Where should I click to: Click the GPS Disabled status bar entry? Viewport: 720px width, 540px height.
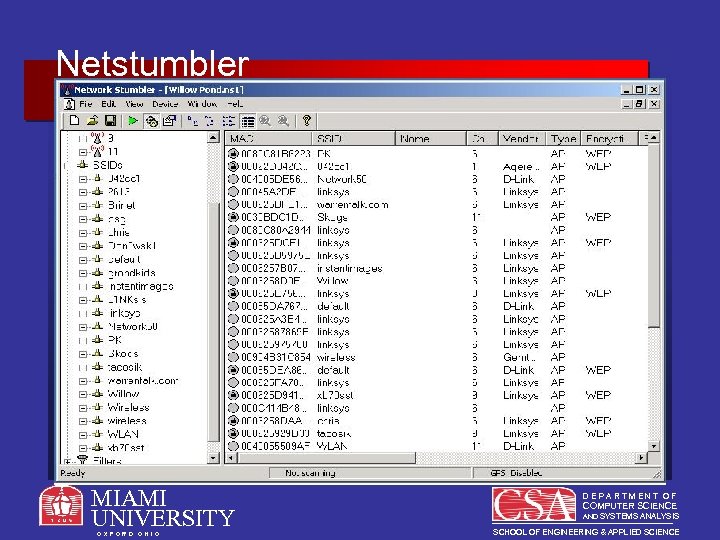point(516,472)
